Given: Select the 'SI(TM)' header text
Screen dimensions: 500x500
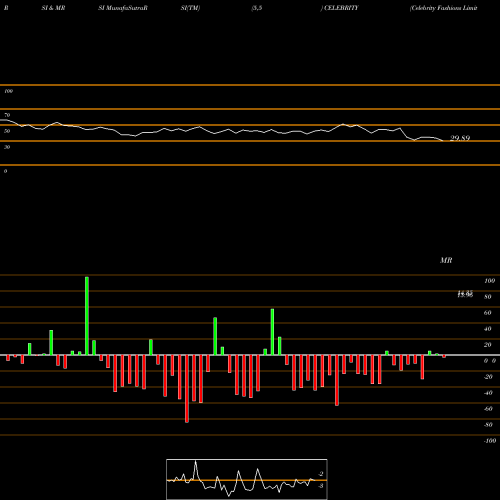Looking at the screenshot, I should click(x=190, y=8).
